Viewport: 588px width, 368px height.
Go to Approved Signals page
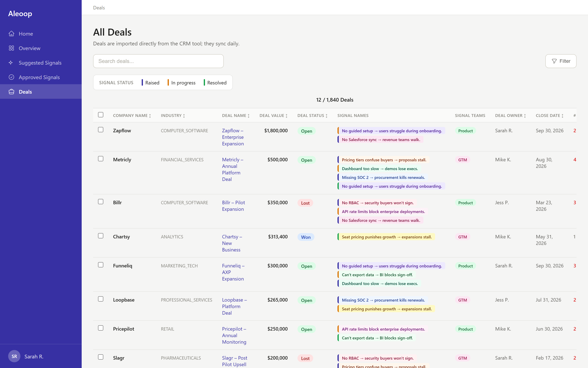pyautogui.click(x=41, y=77)
